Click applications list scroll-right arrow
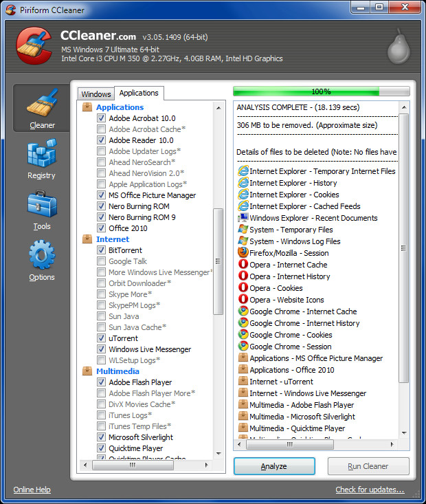 click(206, 465)
